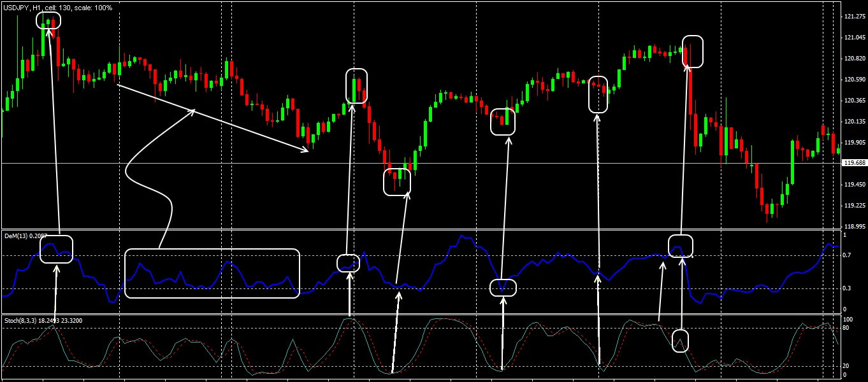Screen dimensions: 868x382
Task: Click the DeM(13) indicator label
Action: coord(26,236)
